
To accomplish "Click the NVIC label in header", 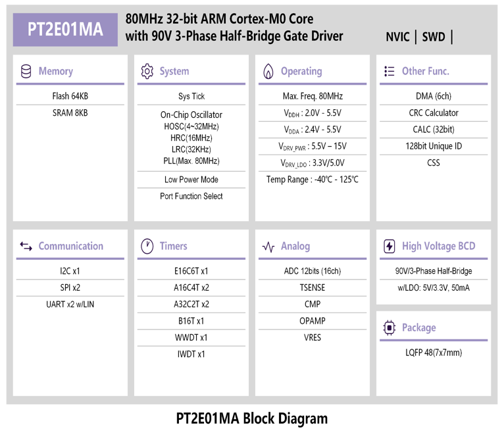I will [397, 37].
